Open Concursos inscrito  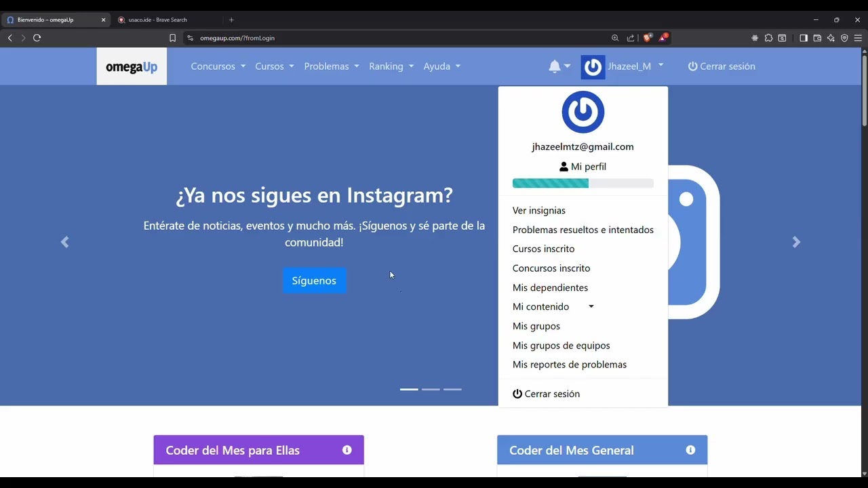tap(551, 268)
